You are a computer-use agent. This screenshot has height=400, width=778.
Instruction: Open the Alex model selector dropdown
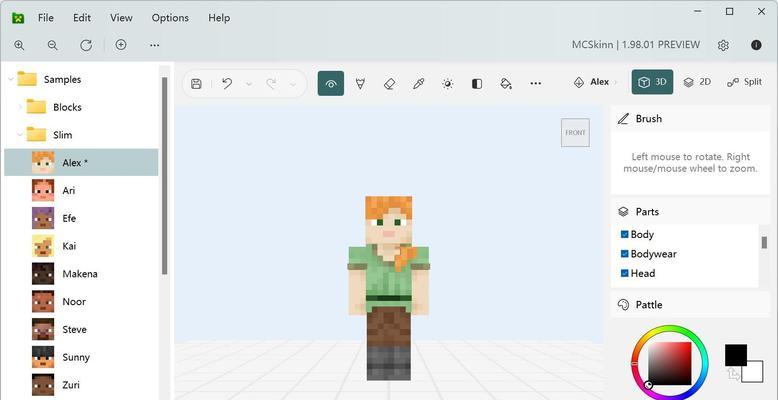[x=594, y=82]
